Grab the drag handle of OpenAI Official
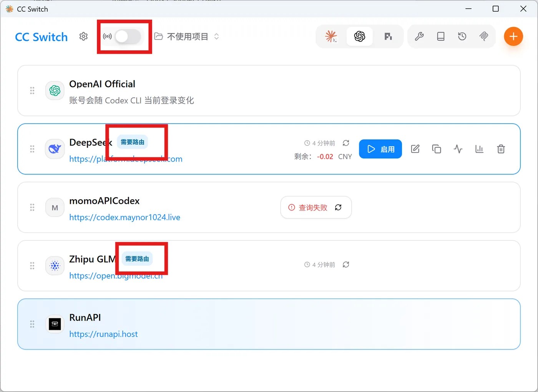The image size is (538, 392). coord(32,91)
